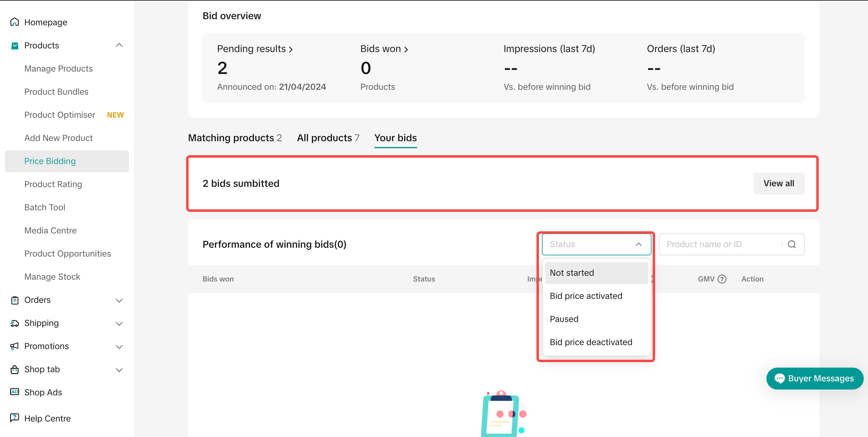The height and width of the screenshot is (437, 868).
Task: Expand the Promotions sidebar section
Action: click(119, 347)
